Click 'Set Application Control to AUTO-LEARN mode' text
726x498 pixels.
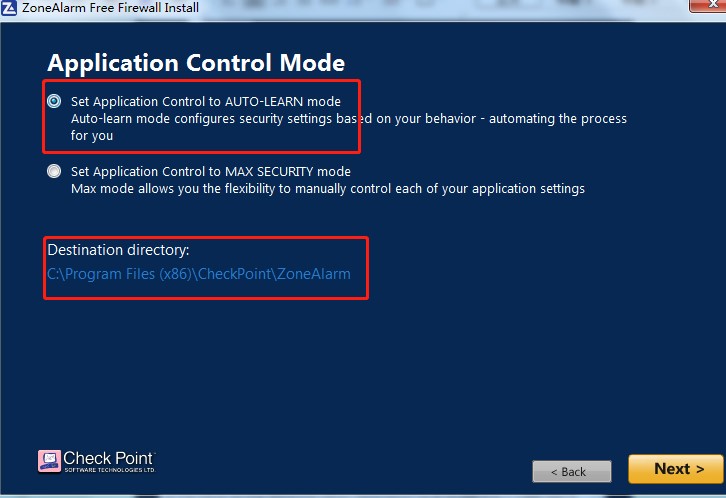click(x=206, y=101)
